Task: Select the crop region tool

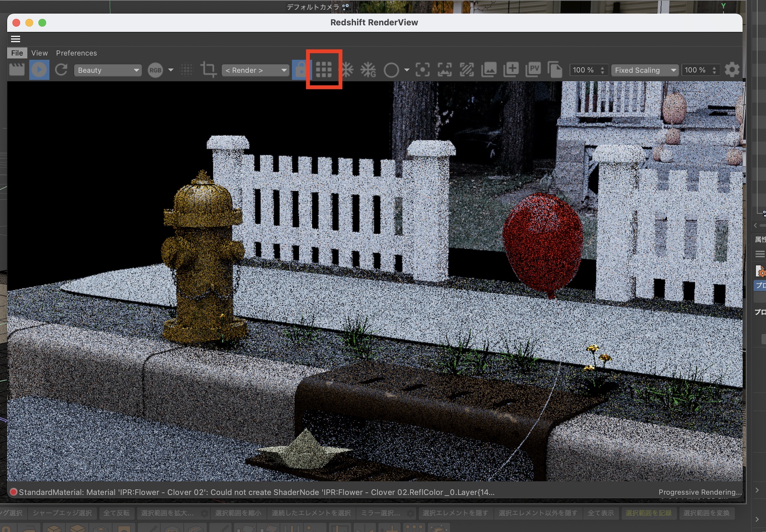Action: point(209,70)
